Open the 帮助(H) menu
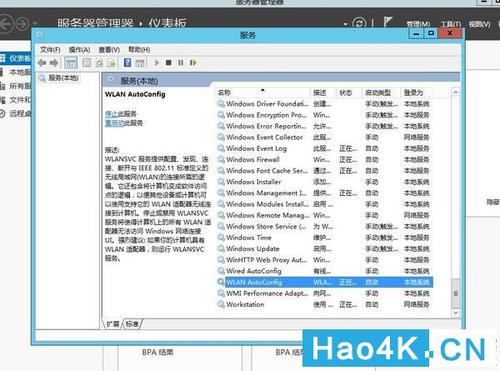Image resolution: width=500 pixels, height=371 pixels. point(139,50)
